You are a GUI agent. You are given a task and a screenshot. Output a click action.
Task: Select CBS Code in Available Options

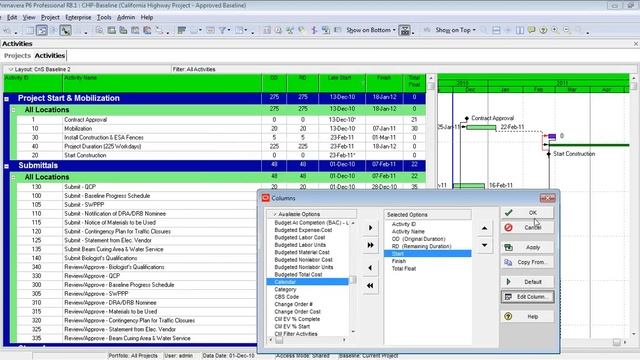[x=287, y=297]
